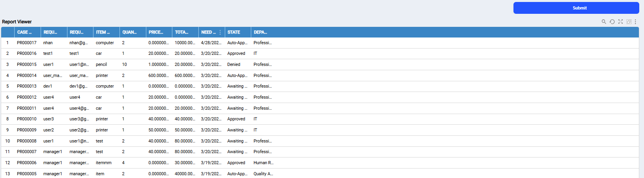Click the STATE column header

click(234, 32)
